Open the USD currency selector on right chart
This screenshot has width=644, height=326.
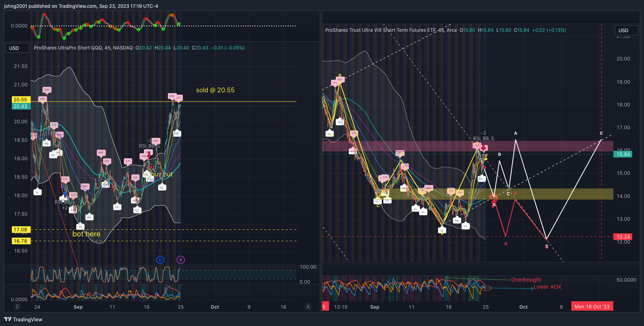(x=626, y=30)
